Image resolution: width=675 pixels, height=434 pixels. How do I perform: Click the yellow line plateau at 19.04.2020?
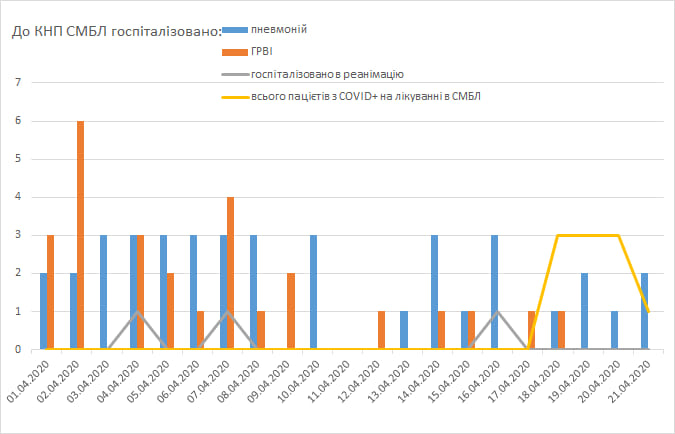click(x=588, y=236)
